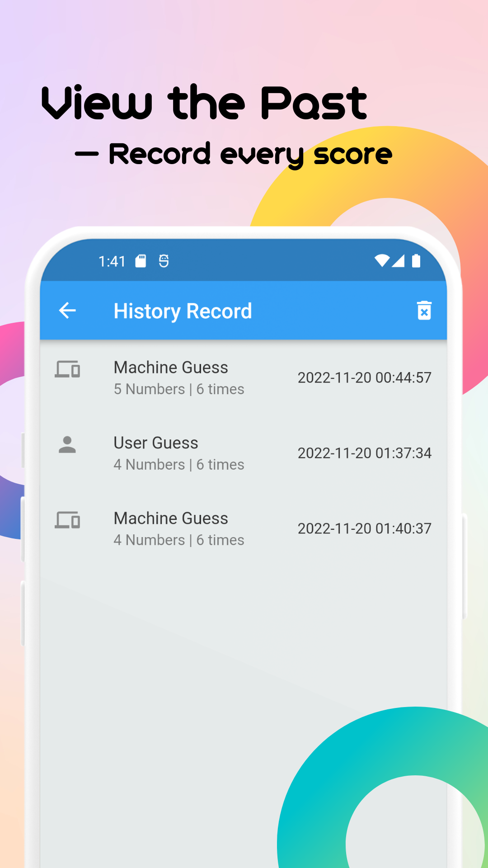This screenshot has width=488, height=868.
Task: Tap the battery icon in the status bar
Action: tap(416, 261)
